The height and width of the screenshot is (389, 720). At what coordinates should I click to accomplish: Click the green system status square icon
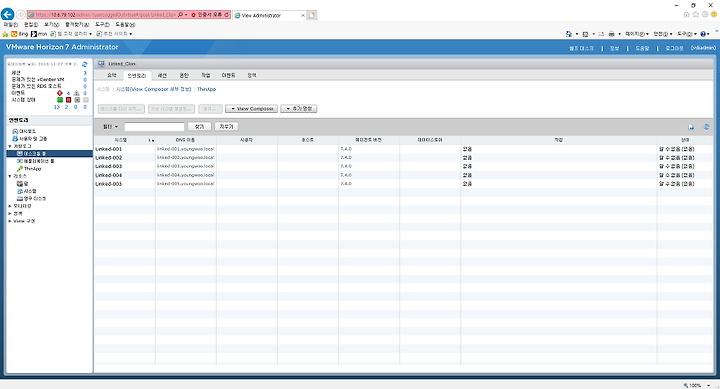60,100
